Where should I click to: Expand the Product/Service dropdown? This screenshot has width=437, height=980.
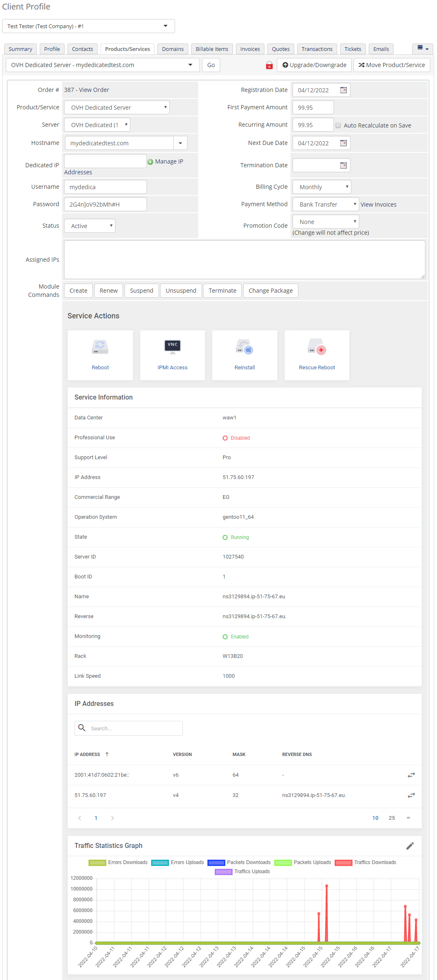117,108
